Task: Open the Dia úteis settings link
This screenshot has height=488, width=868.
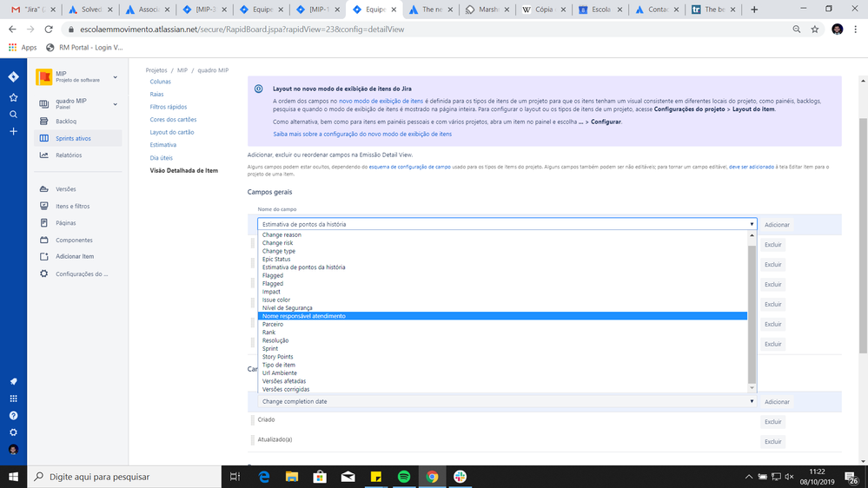Action: [161, 158]
